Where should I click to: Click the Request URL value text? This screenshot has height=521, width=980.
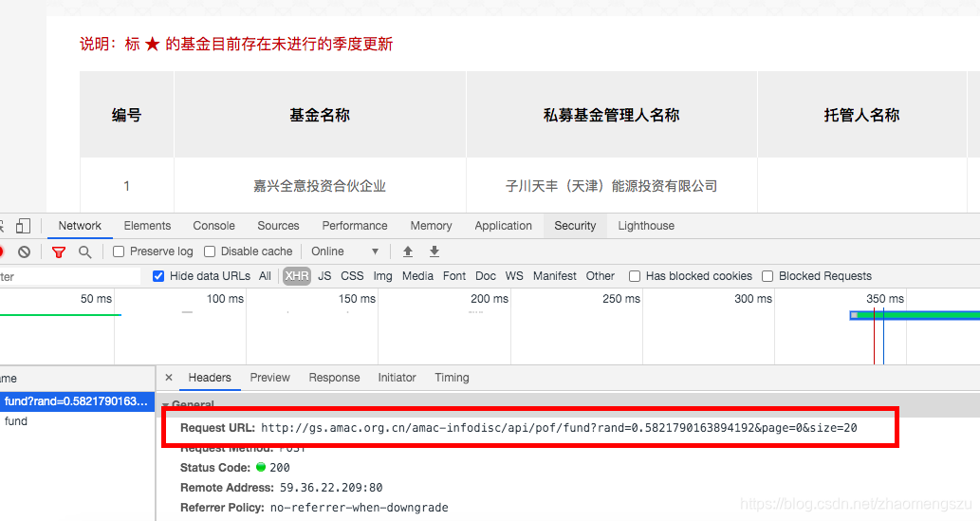point(559,428)
